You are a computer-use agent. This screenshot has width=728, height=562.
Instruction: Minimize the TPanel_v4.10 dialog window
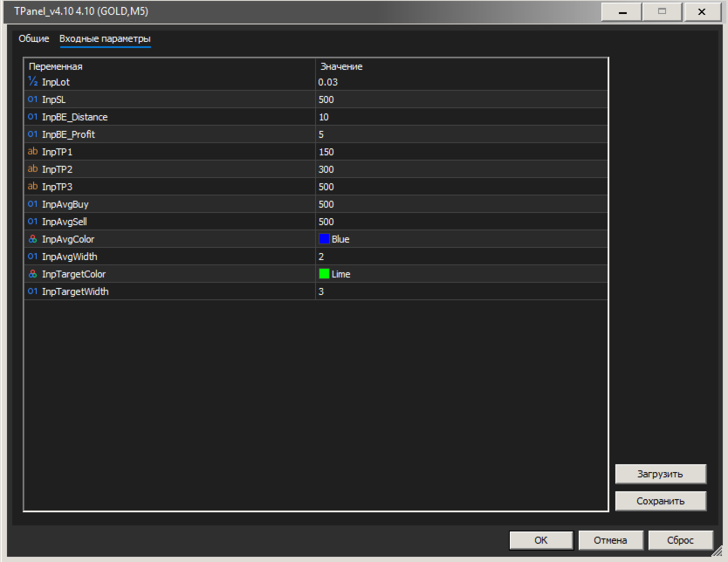[622, 11]
